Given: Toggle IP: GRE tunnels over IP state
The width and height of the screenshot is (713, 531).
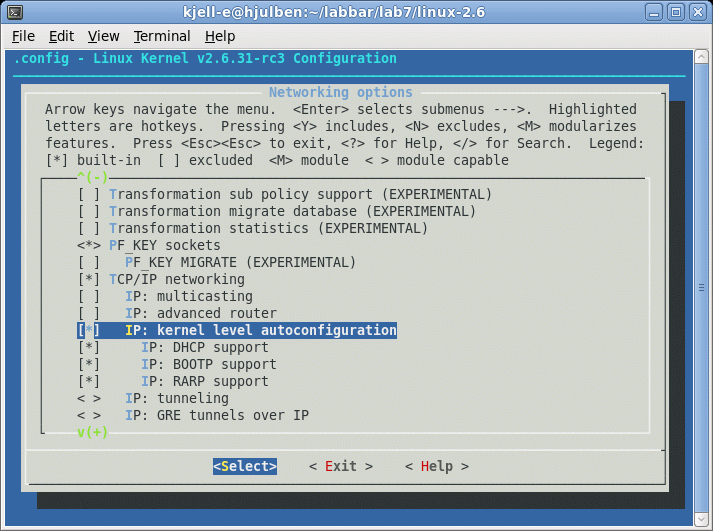Looking at the screenshot, I should [89, 416].
